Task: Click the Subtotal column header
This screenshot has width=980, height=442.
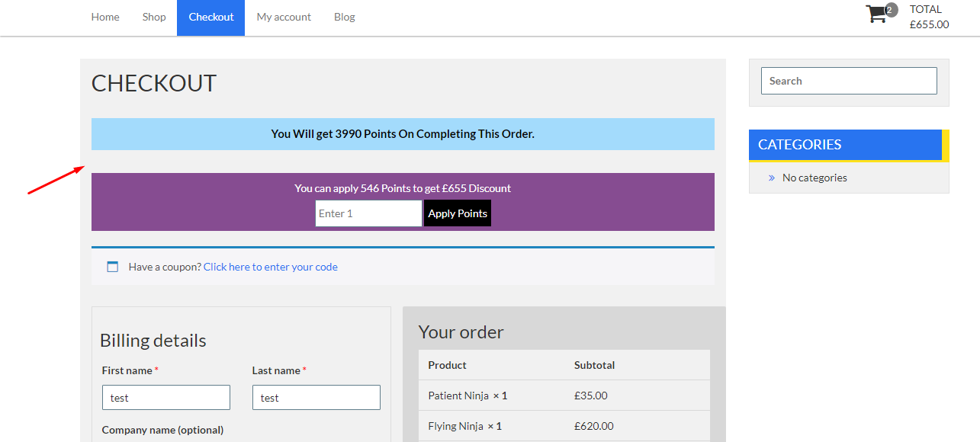Action: pos(594,365)
